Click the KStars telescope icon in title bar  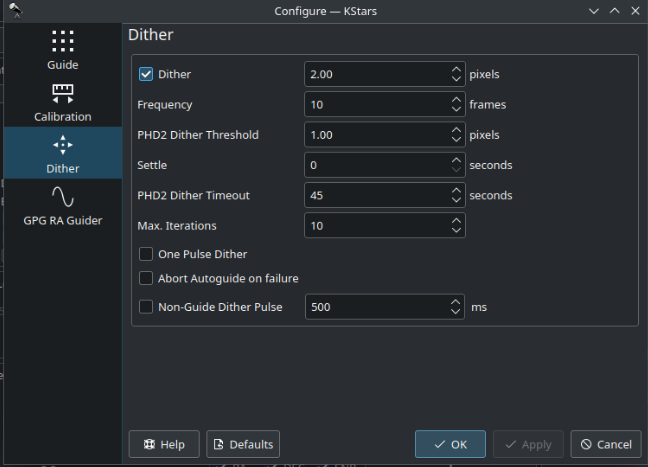click(x=16, y=10)
